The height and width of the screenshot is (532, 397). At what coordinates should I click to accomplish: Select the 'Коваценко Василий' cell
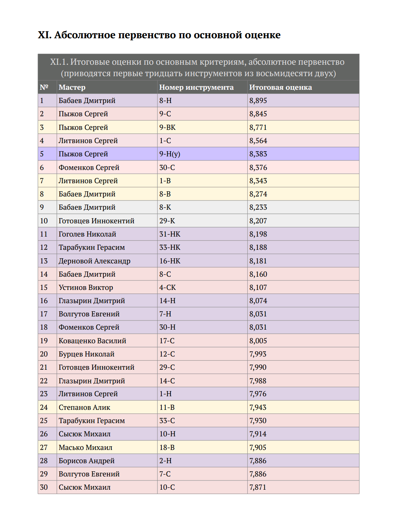[x=107, y=341]
